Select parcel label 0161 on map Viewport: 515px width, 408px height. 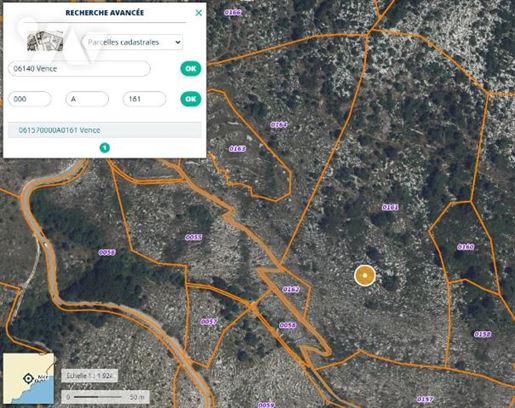(x=390, y=207)
